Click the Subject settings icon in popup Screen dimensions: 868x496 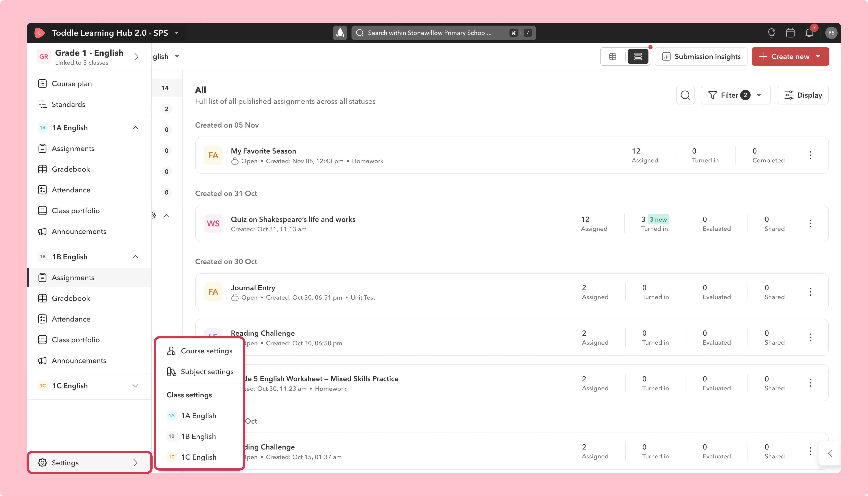point(171,372)
